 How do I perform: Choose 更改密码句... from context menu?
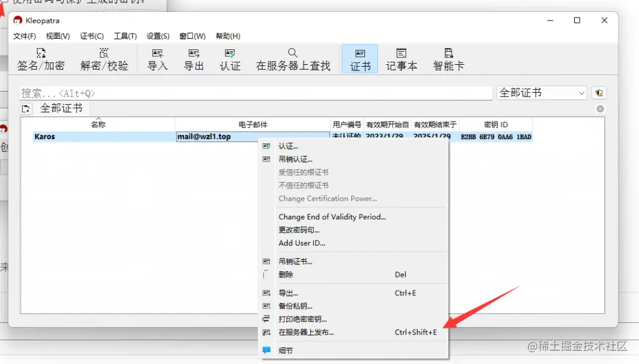tap(299, 230)
